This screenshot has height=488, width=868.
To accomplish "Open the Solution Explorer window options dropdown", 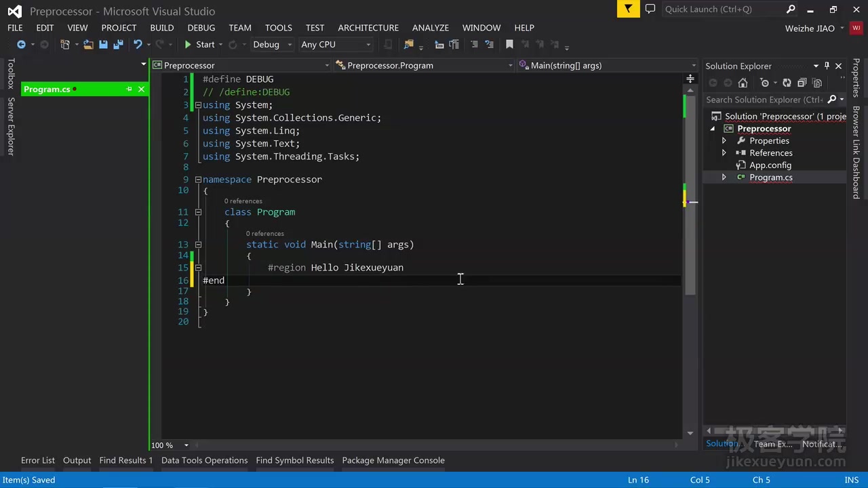I will click(816, 66).
